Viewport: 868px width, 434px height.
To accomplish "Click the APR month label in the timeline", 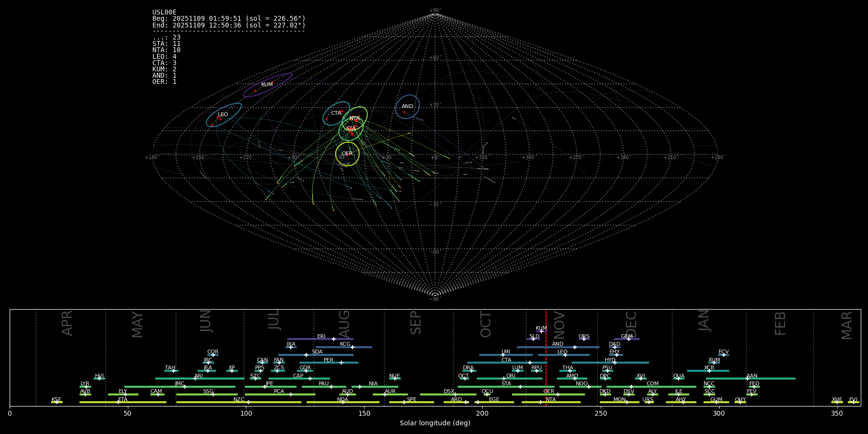I will click(67, 323).
